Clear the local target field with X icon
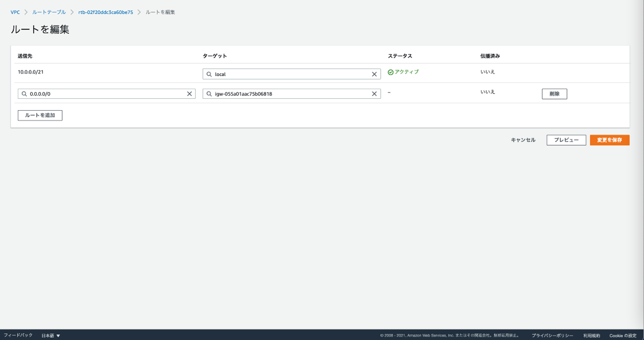 (x=374, y=74)
